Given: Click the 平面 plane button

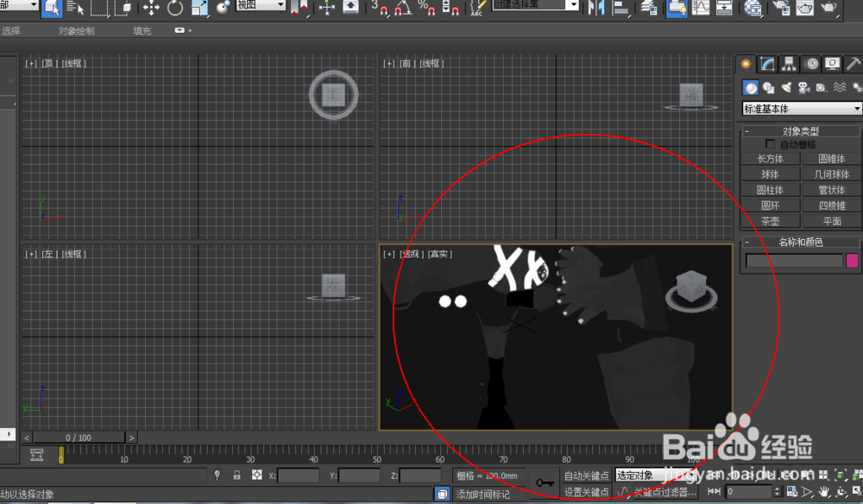Looking at the screenshot, I should pos(832,221).
